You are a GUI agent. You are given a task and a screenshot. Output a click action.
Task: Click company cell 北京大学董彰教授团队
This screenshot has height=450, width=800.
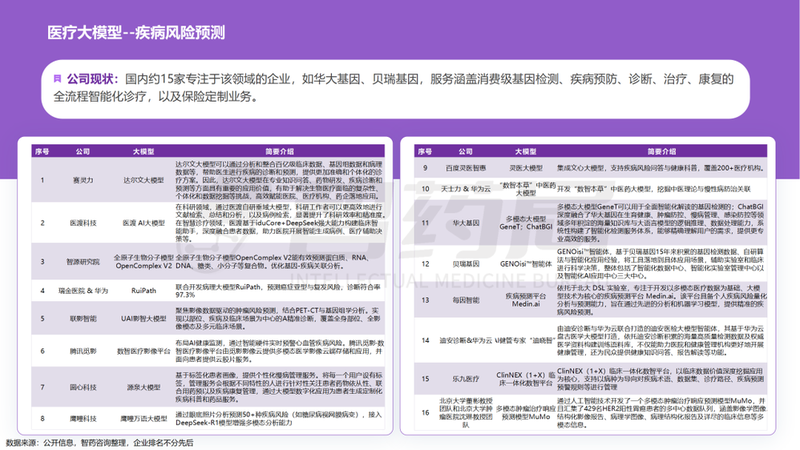(465, 413)
